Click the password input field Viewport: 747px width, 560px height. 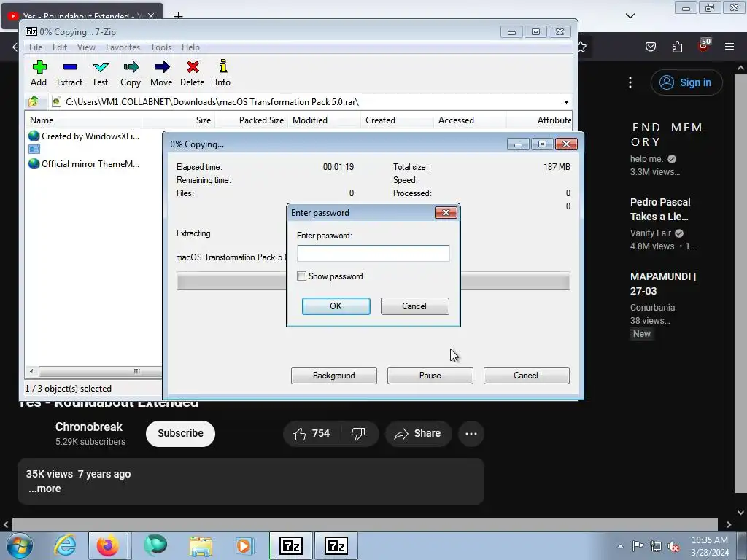(x=373, y=253)
